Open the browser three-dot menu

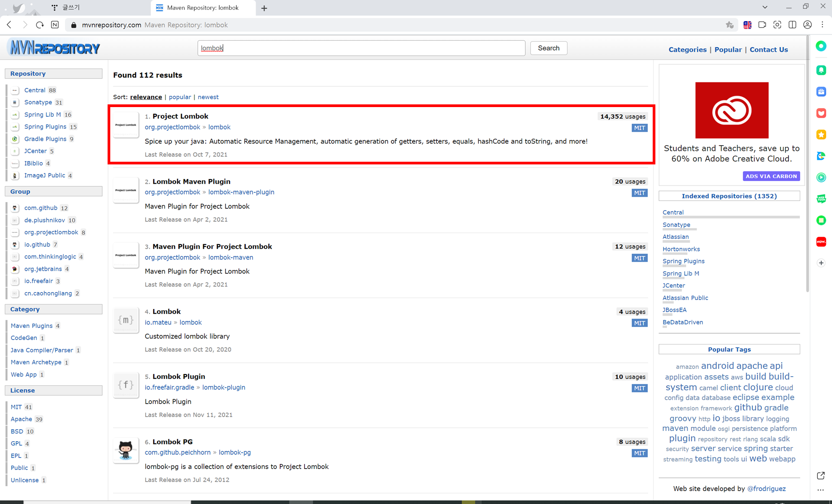point(822,25)
